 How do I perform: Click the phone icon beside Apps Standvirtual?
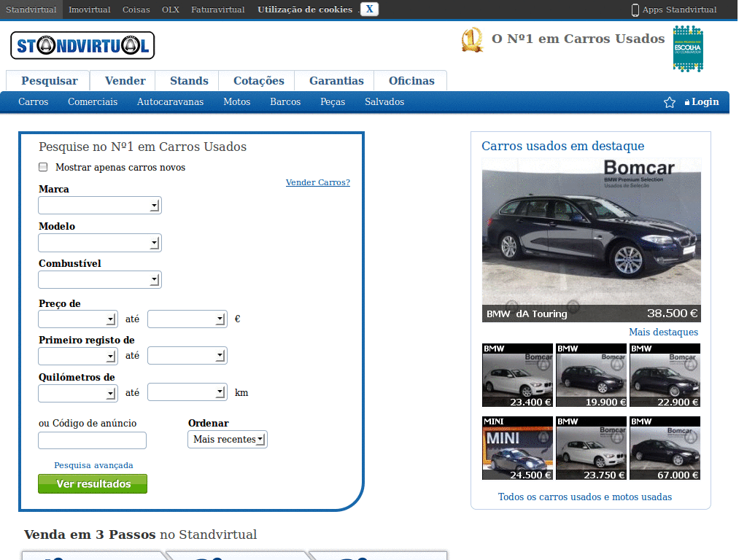(635, 10)
